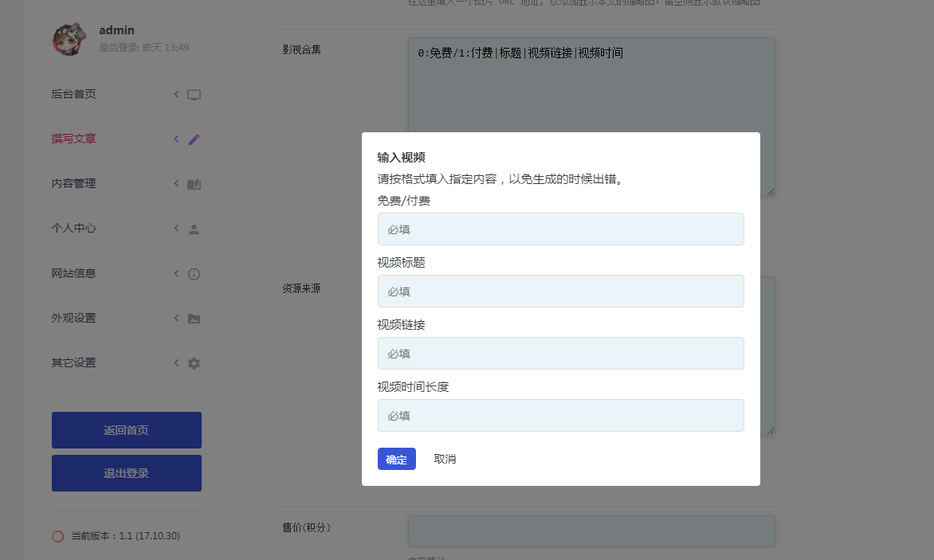Select the pencil icon next to 撰写文章
The image size is (934, 560).
[193, 139]
